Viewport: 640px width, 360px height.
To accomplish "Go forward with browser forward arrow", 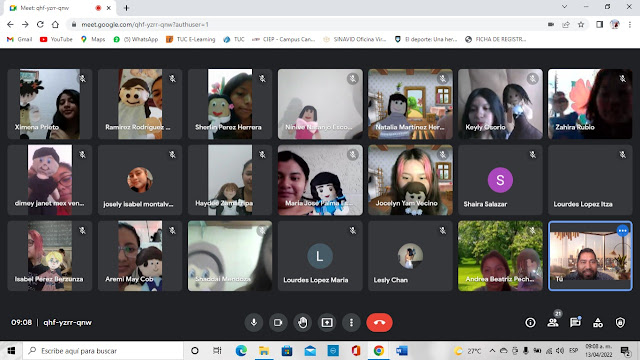I will click(25, 24).
